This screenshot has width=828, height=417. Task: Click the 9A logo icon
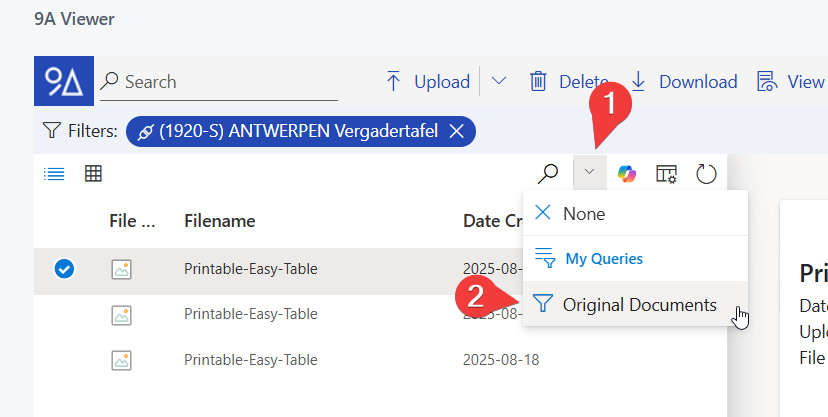(64, 81)
